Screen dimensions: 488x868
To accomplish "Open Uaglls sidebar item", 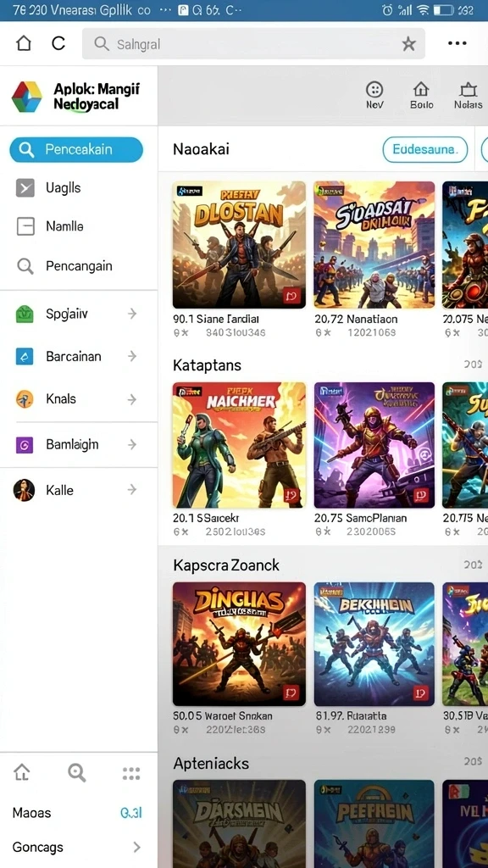I will (x=79, y=188).
